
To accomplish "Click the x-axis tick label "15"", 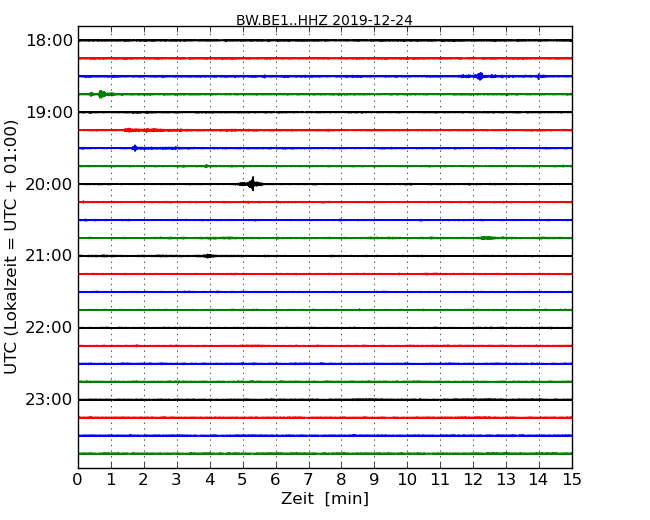I will pyautogui.click(x=572, y=479).
